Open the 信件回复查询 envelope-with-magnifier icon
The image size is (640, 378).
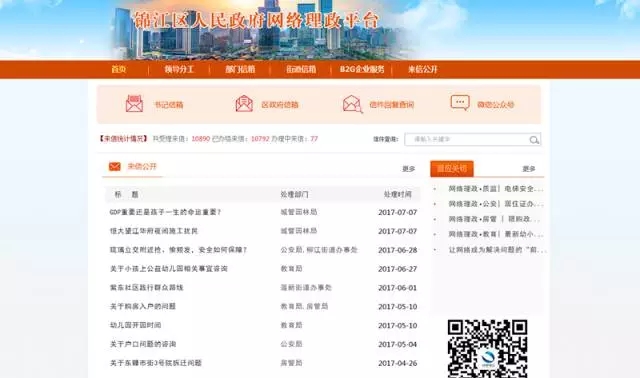353,104
